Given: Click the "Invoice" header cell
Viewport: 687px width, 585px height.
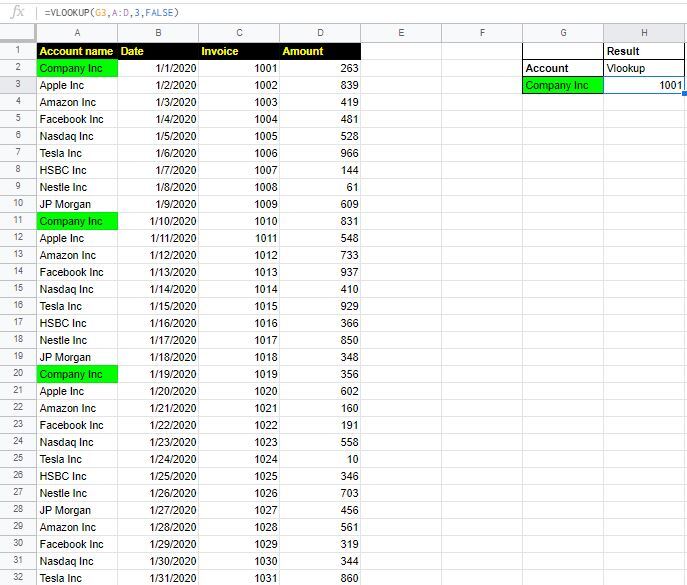Looking at the screenshot, I should point(238,51).
